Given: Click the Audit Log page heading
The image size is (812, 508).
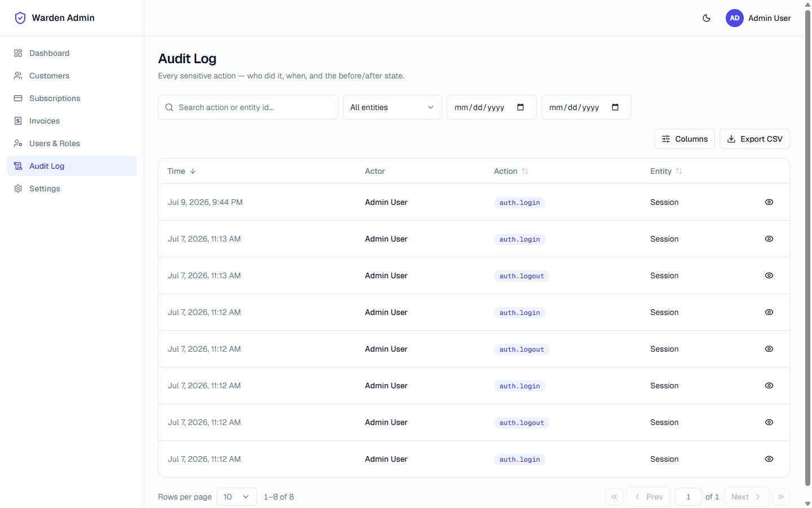Looking at the screenshot, I should coord(187,59).
